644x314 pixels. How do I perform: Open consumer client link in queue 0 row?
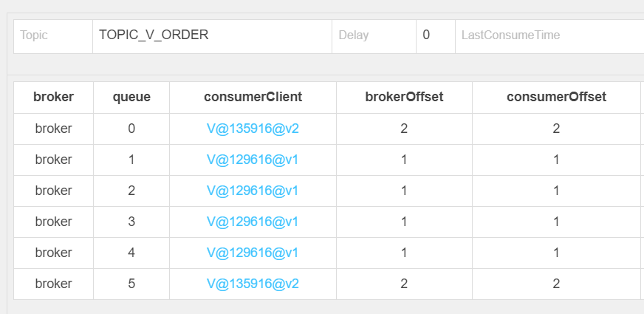(253, 129)
